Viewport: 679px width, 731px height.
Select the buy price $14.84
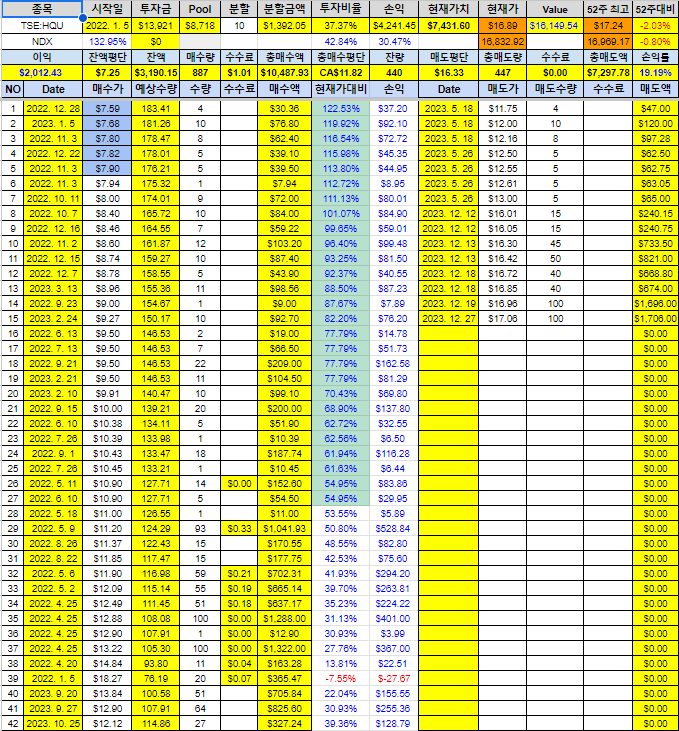pos(107,663)
